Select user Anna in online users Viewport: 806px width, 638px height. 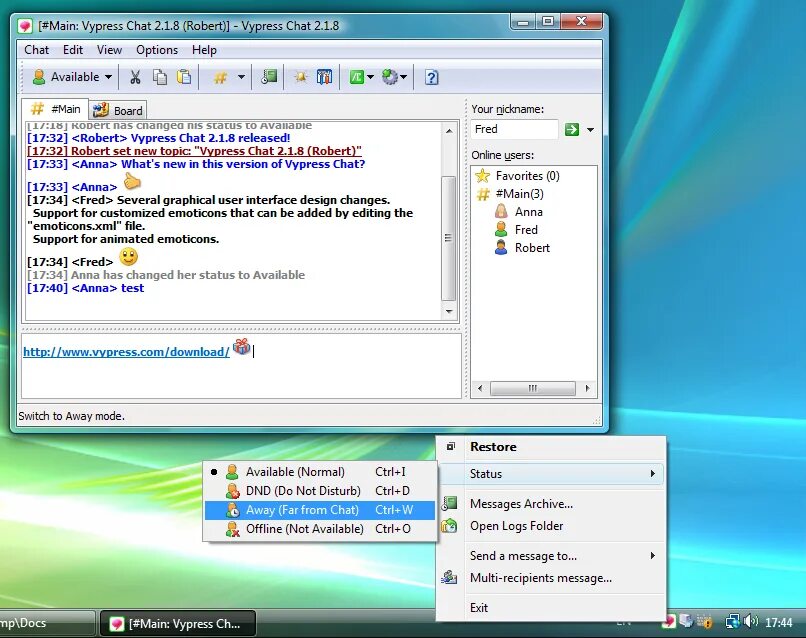tap(528, 212)
